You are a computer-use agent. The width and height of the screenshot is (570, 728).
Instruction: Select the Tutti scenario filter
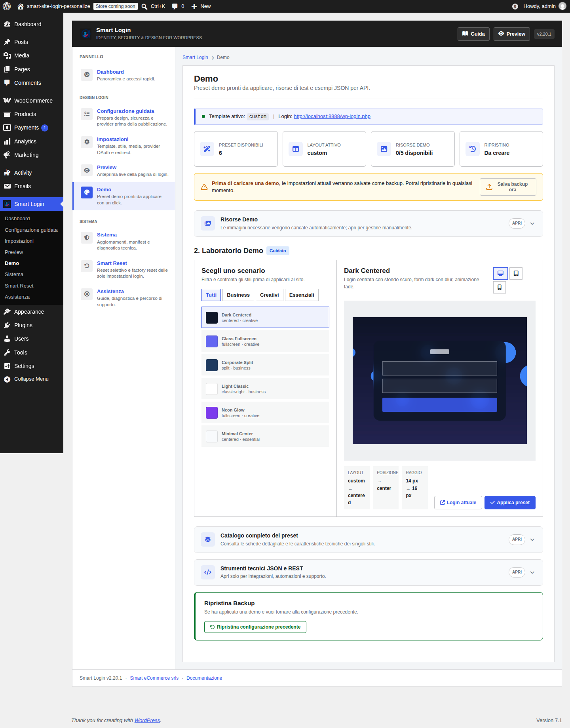pos(211,295)
